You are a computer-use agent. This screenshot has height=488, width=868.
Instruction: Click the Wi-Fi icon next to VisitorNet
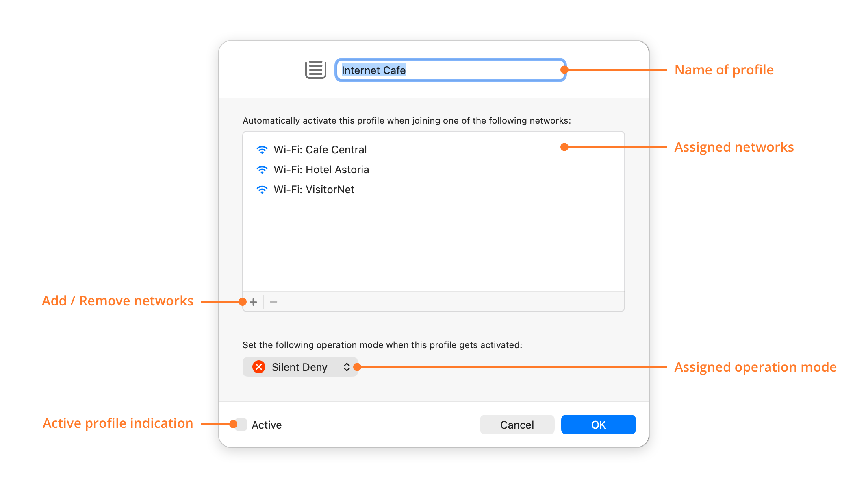(262, 190)
